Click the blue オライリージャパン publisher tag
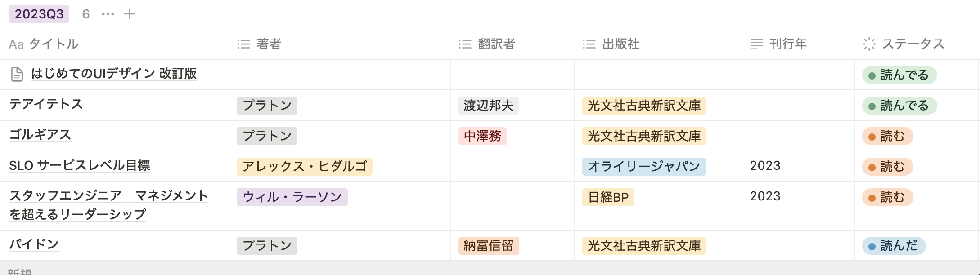980x275 pixels. click(644, 167)
